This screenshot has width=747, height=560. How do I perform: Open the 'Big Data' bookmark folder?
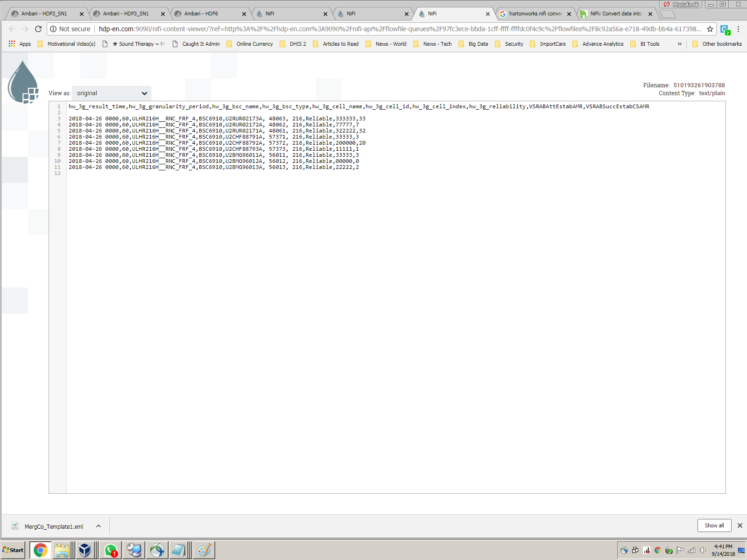coord(477,43)
